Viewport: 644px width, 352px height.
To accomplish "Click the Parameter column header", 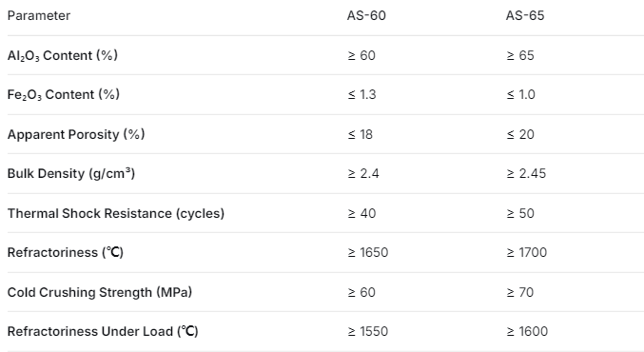I will pos(39,15).
